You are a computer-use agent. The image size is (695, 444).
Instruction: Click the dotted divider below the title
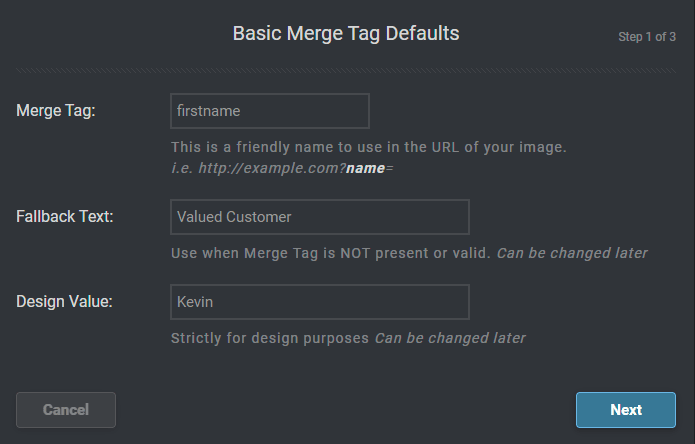point(347,70)
